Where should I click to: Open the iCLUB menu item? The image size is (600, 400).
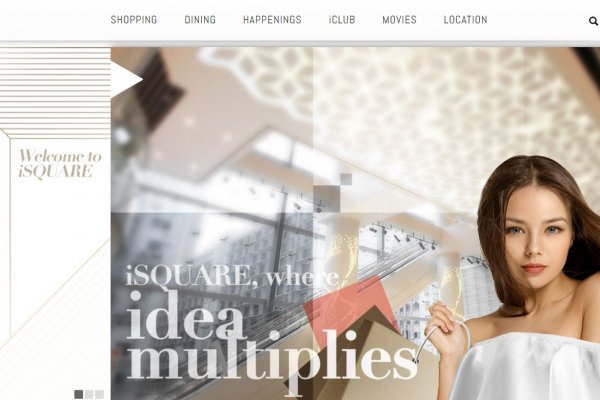pos(342,20)
